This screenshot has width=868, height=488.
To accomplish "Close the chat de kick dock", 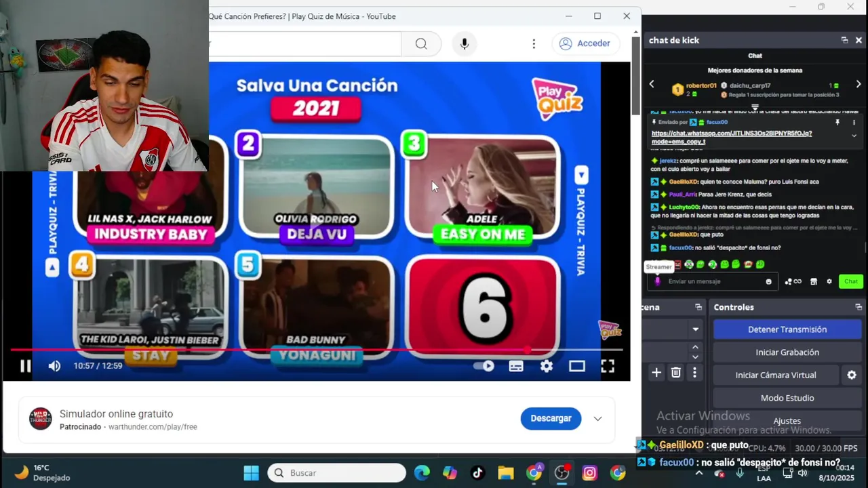I will (x=859, y=40).
